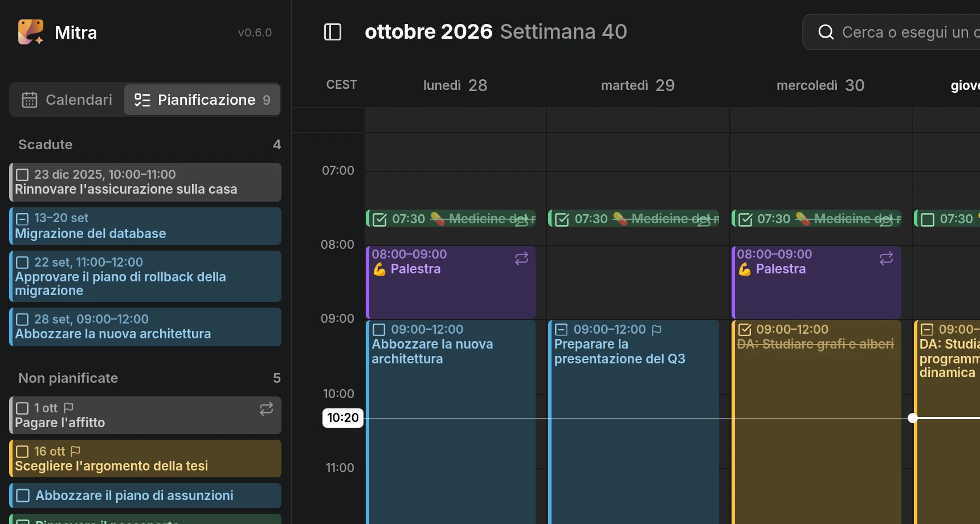Check off Rinnovare l'assicurazione sulla casa
The image size is (980, 524).
point(22,175)
